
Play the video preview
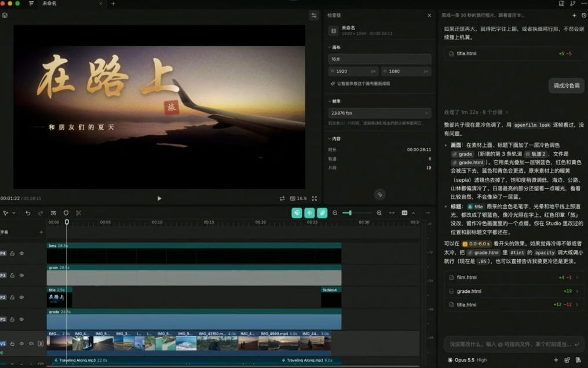(x=159, y=198)
